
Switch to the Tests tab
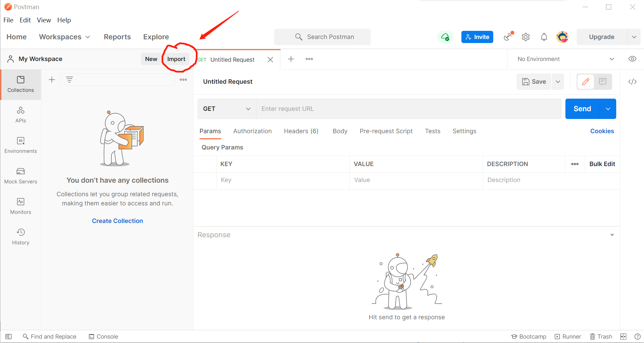(433, 131)
